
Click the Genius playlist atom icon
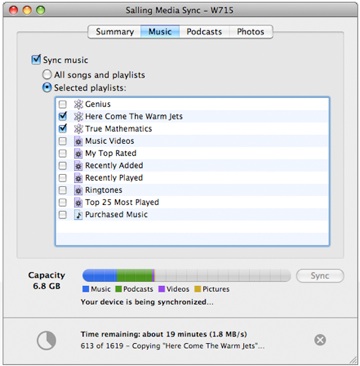tap(78, 104)
